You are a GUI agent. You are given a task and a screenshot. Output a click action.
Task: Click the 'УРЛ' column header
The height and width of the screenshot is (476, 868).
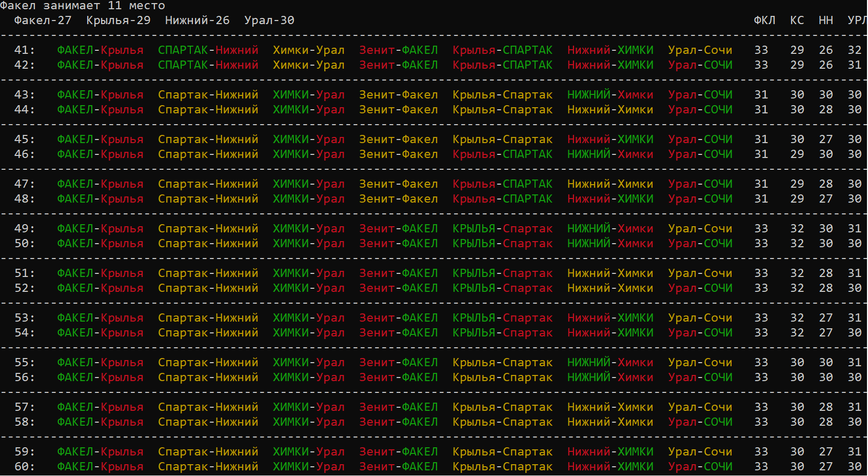coord(857,21)
